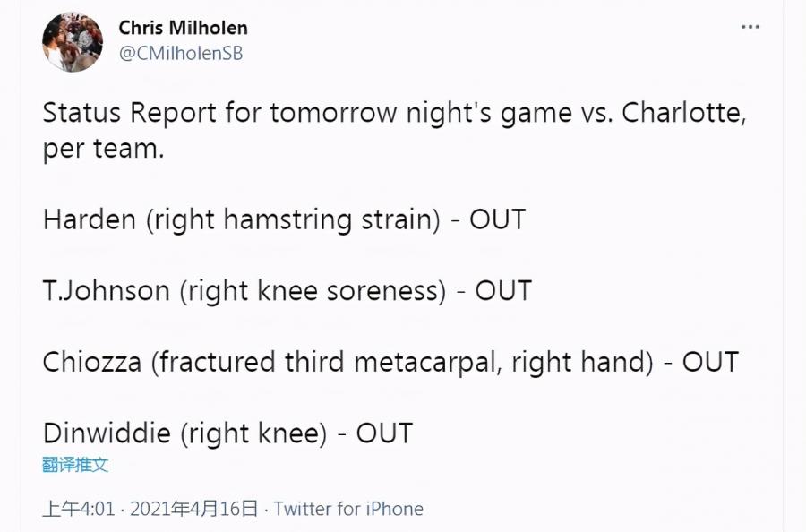Open the Chris Milholen display name
Image resolution: width=806 pixels, height=532 pixels.
pyautogui.click(x=183, y=28)
